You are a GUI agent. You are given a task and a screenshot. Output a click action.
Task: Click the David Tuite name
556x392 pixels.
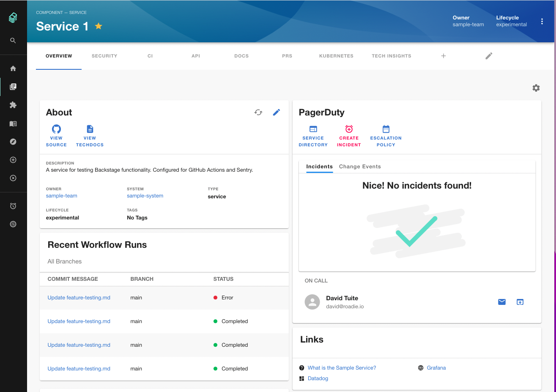pos(342,298)
